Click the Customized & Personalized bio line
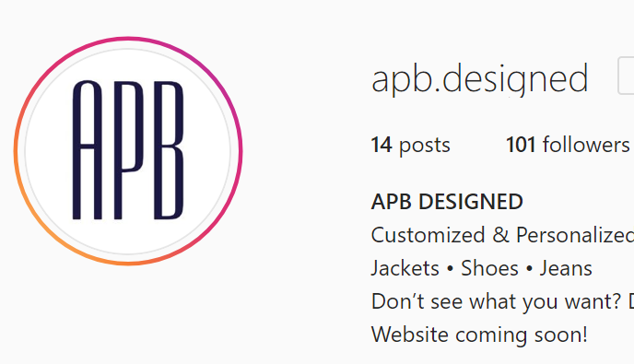634x364 pixels. point(502,235)
